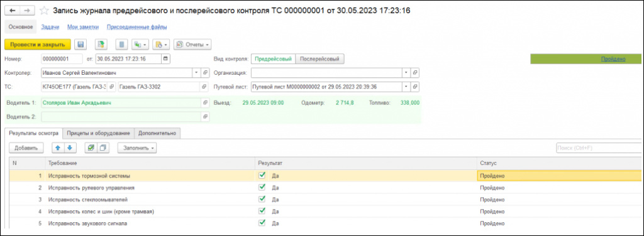The image size is (644, 236).
Task: Click the Пройдено status link
Action: [613, 59]
